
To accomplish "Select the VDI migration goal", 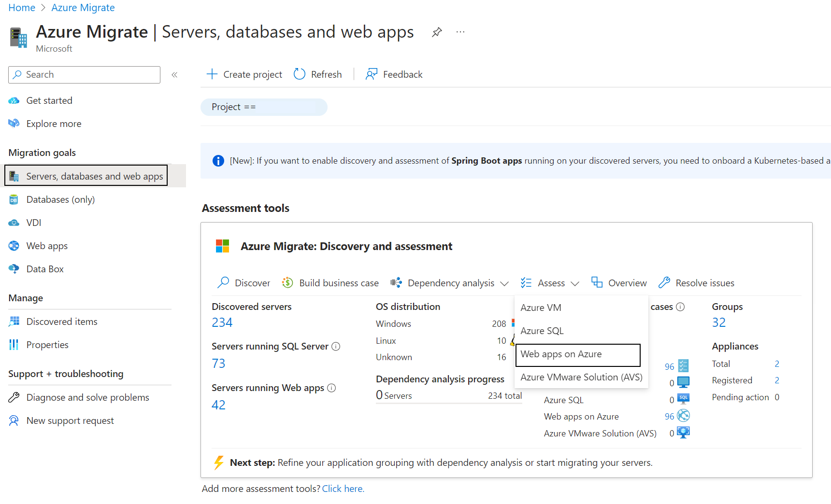I will pos(33,222).
